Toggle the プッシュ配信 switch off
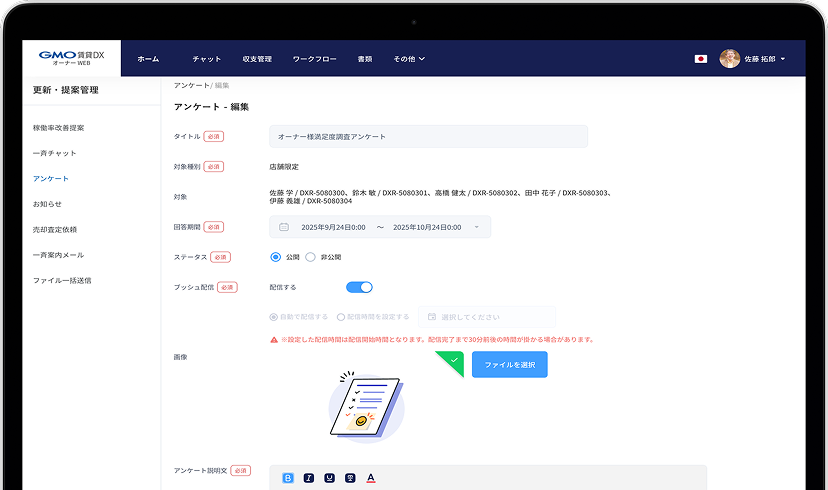 pyautogui.click(x=359, y=287)
